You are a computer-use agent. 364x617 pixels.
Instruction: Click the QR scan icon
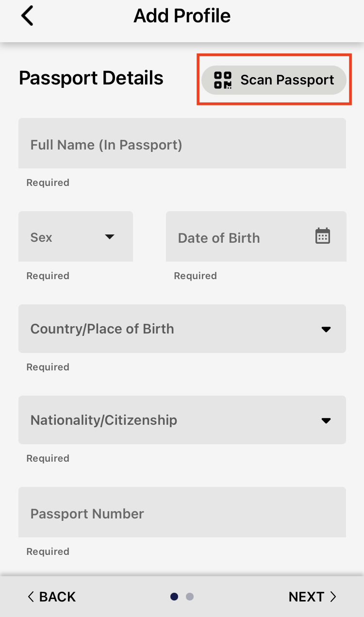click(x=223, y=80)
